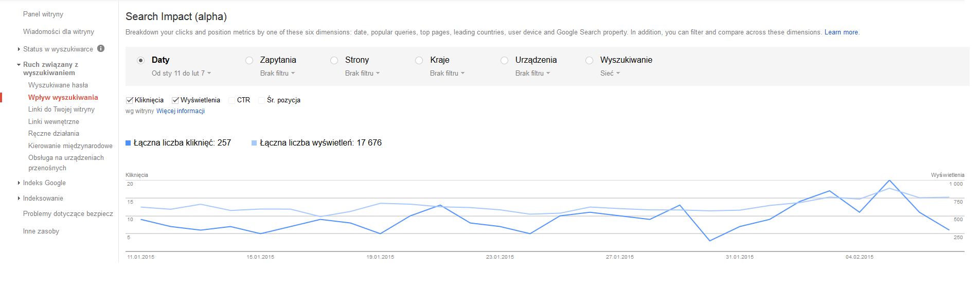Click the 19.01.2015 date label on chart
The width and height of the screenshot is (980, 306).
(x=380, y=257)
